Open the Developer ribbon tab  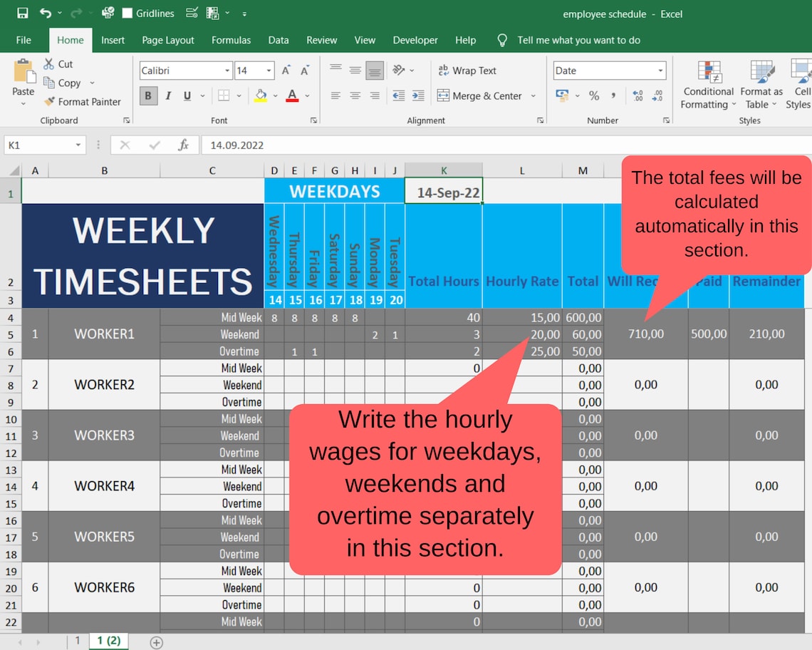415,40
